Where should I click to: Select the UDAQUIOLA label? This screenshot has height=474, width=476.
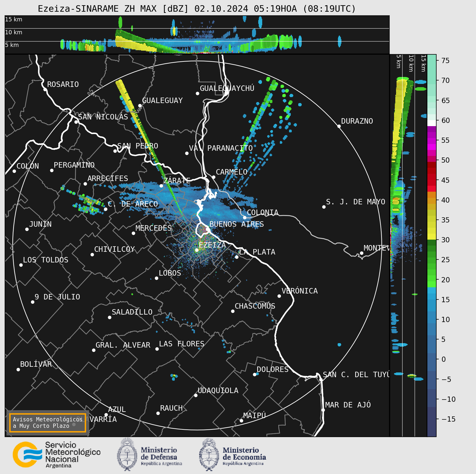coord(218,391)
